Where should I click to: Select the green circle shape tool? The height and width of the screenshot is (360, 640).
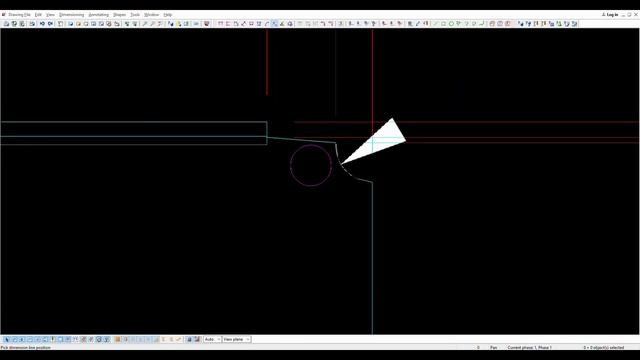point(451,24)
